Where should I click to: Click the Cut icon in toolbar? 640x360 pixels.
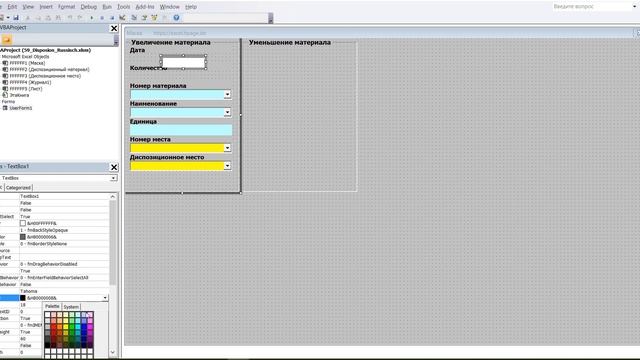[x=28, y=18]
